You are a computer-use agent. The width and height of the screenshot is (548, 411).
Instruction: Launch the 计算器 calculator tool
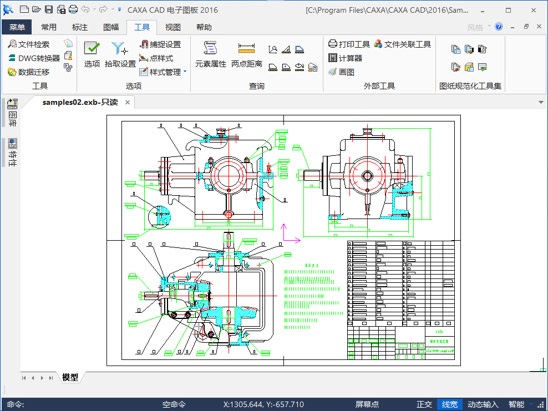point(345,58)
